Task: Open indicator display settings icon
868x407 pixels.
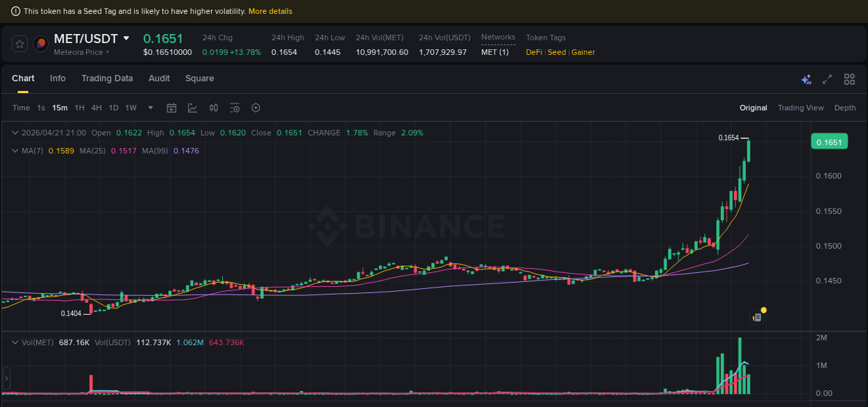Action: [x=234, y=108]
